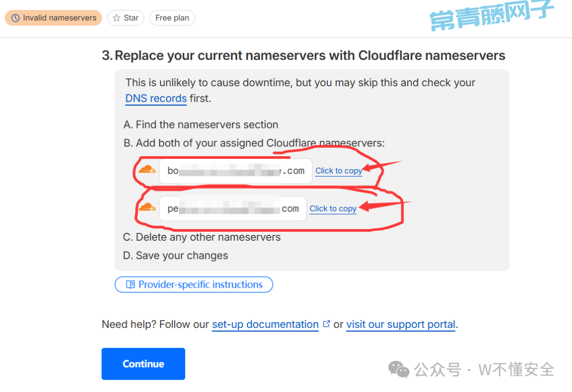This screenshot has height=392, width=572.
Task: Copy the first nameserver via Click to copy
Action: 339,171
